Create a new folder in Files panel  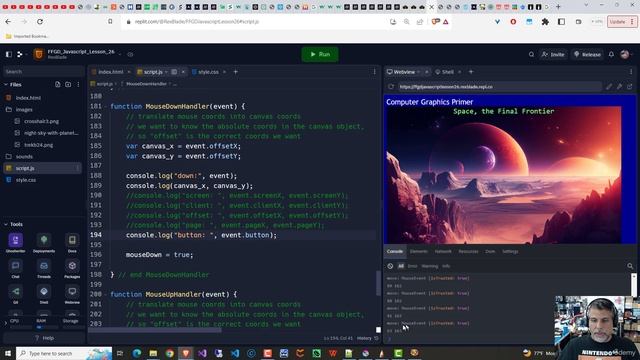coord(68,84)
